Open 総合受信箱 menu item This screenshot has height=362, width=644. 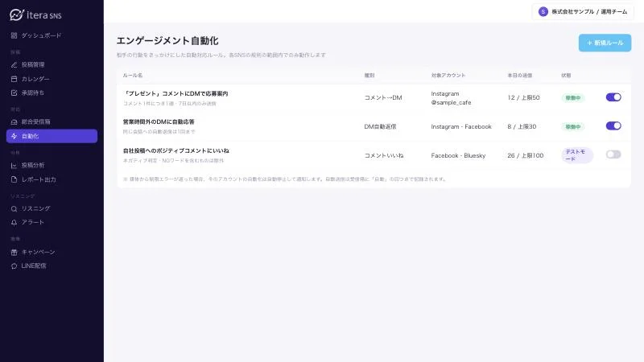(52, 122)
